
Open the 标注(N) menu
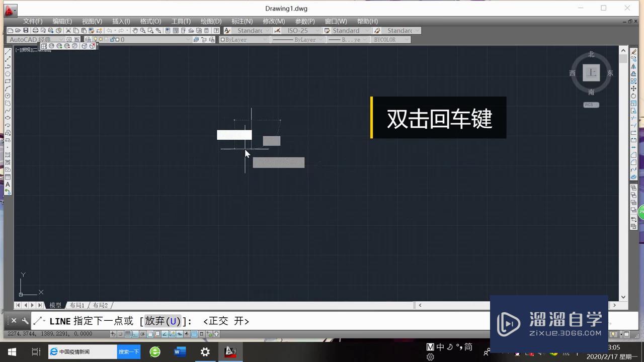pos(242,21)
